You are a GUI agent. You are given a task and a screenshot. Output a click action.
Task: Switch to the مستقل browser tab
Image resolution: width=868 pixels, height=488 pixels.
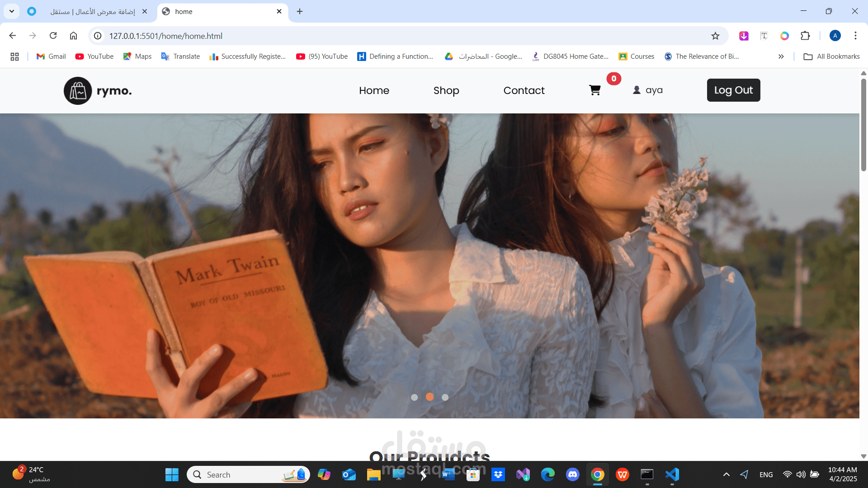coord(93,12)
